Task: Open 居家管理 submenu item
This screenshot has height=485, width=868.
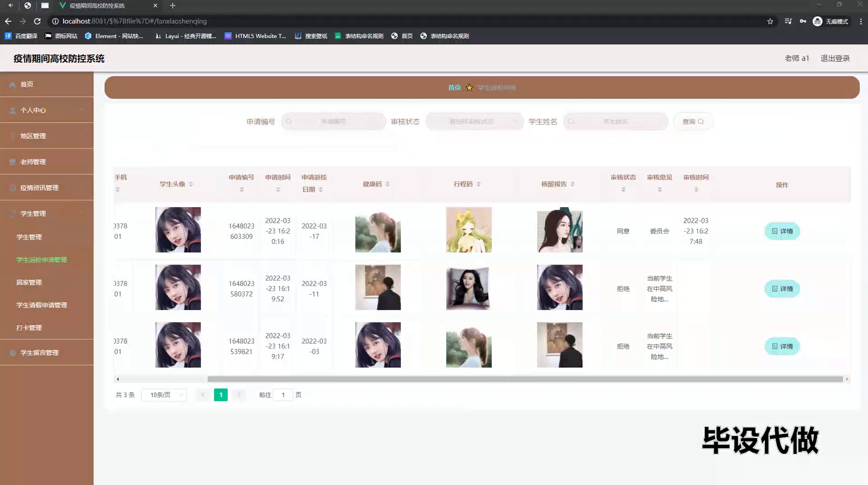Action: (x=29, y=282)
